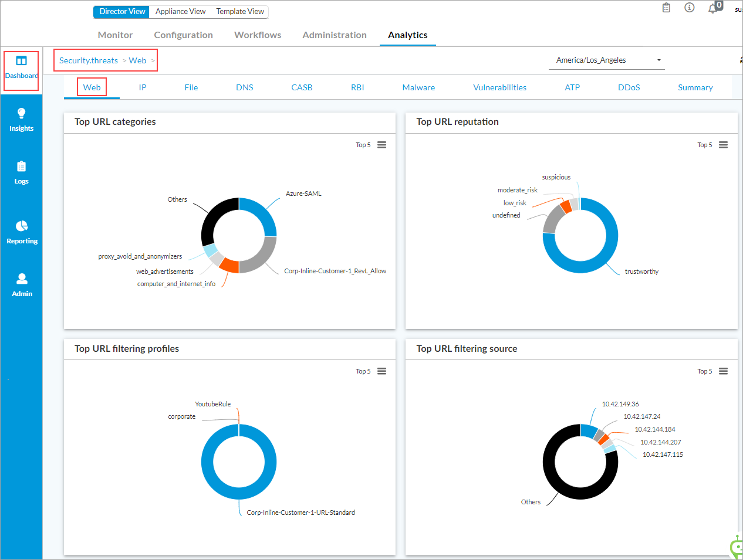The image size is (743, 560).
Task: Open the Reporting pie chart icon
Action: pyautogui.click(x=22, y=226)
